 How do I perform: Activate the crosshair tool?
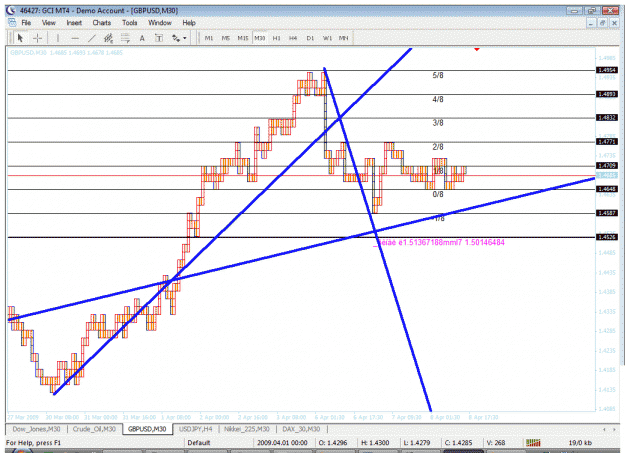pyautogui.click(x=37, y=38)
